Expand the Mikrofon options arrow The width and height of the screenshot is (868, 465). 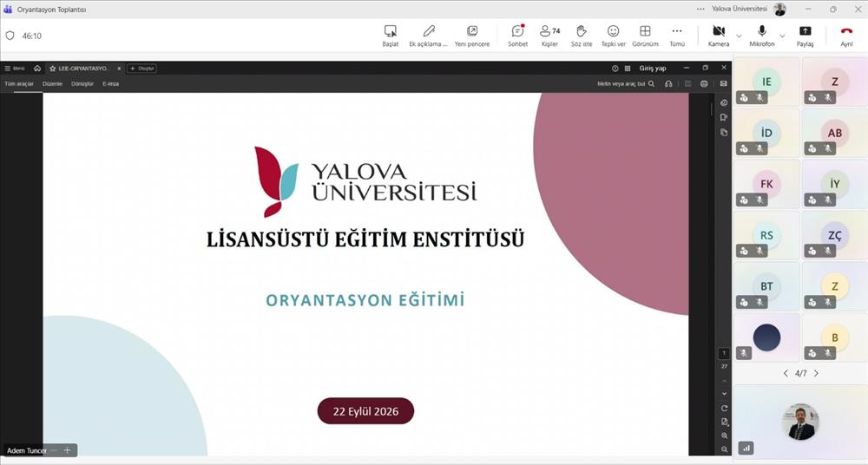782,36
